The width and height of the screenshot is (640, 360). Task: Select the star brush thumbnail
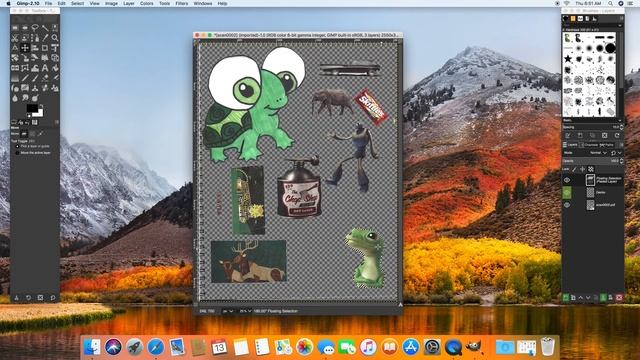click(568, 58)
